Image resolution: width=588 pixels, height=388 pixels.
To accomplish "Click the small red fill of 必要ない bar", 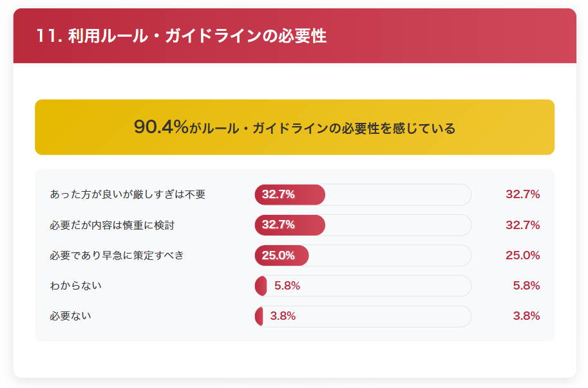I will (x=259, y=316).
